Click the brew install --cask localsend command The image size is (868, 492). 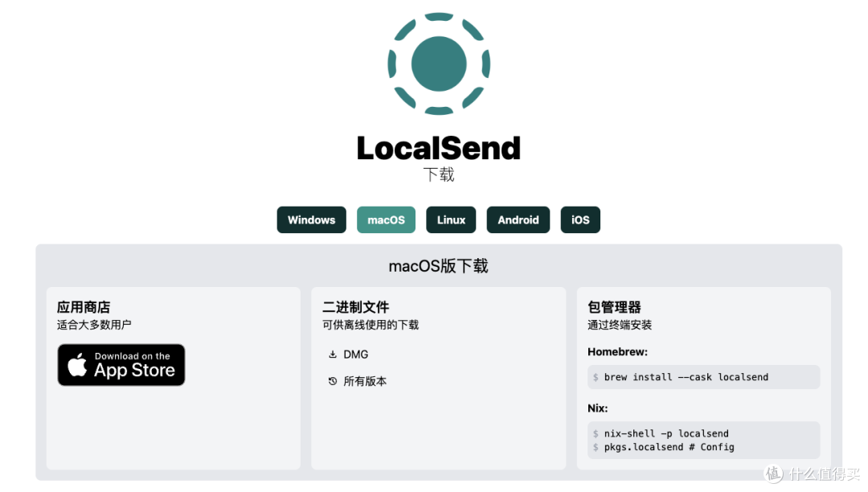coord(686,377)
